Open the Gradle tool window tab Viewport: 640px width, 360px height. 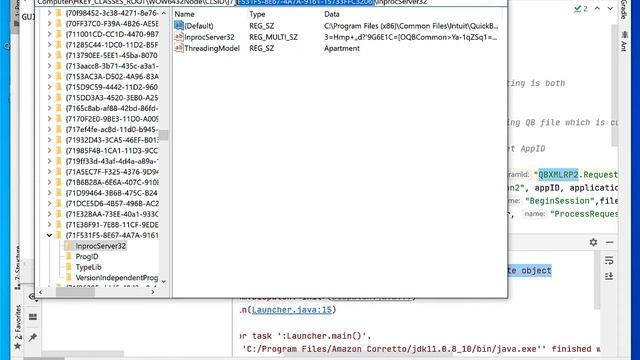coord(624,10)
